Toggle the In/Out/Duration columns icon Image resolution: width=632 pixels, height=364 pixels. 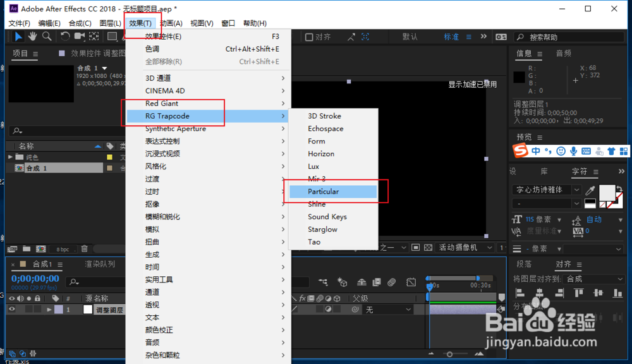[33, 353]
